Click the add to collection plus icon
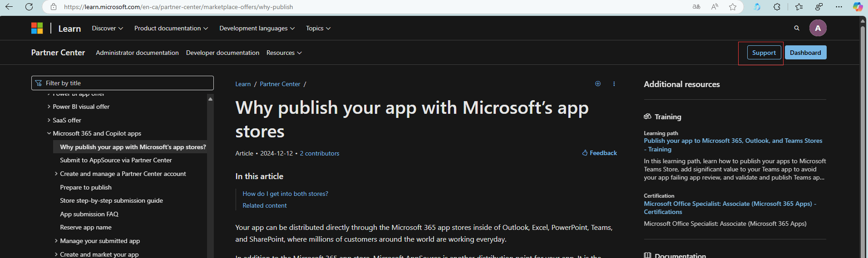Viewport: 868px width, 258px height. [598, 83]
